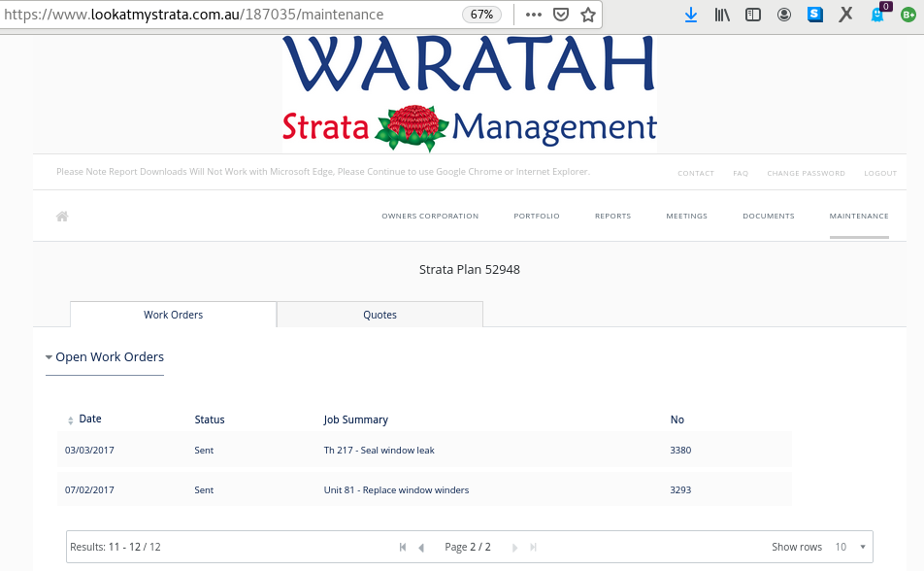Jump to last page of results
Screen dimensions: 924x571
(x=533, y=547)
